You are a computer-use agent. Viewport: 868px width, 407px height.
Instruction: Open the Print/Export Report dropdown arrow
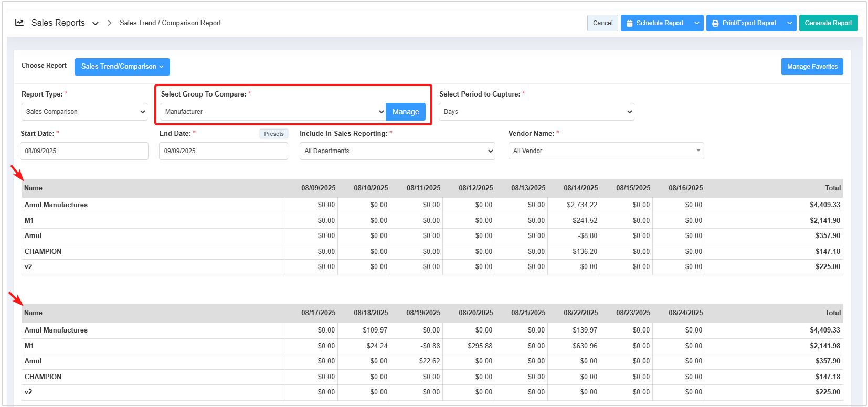(x=789, y=23)
